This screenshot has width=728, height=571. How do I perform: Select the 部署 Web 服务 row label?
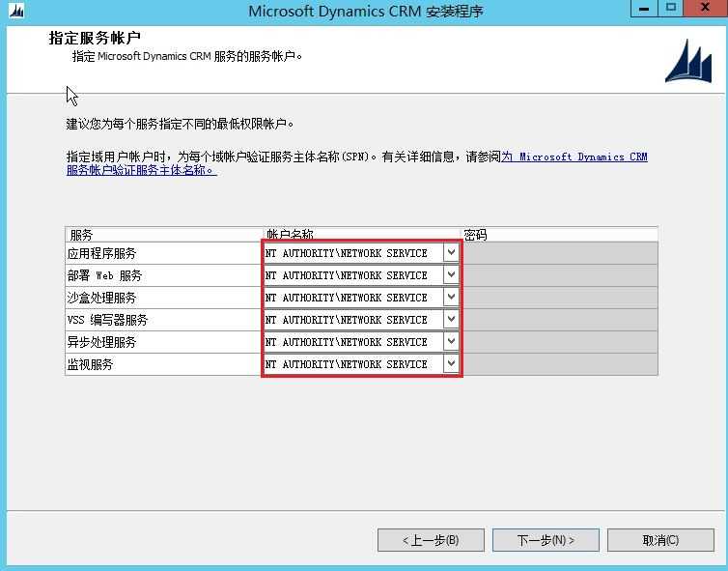click(x=104, y=275)
